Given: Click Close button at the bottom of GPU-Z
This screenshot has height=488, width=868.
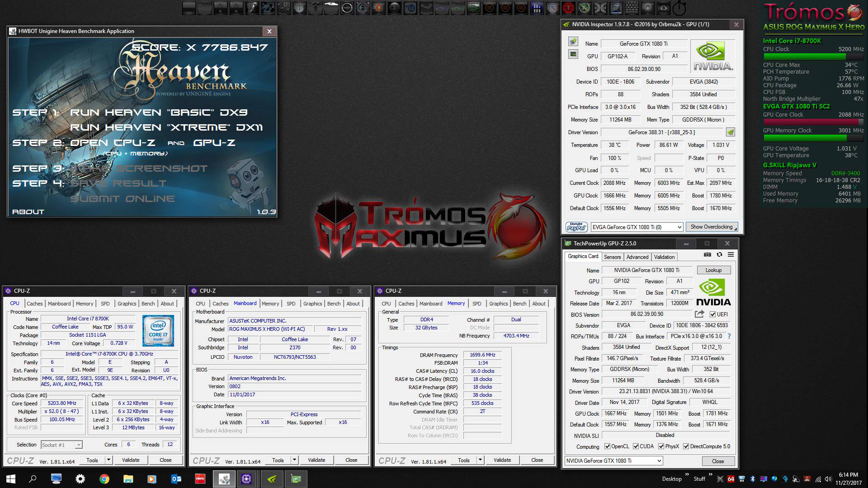Looking at the screenshot, I should [717, 461].
